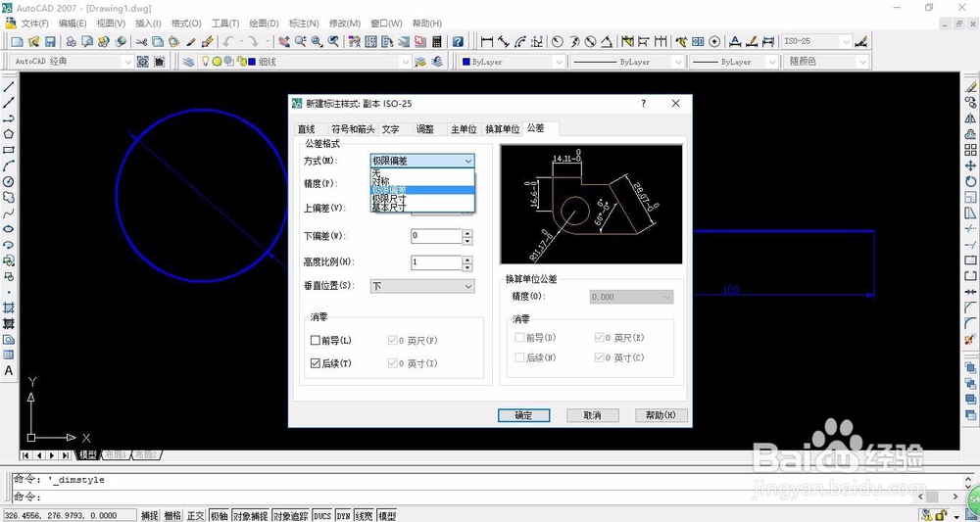This screenshot has height=522, width=980.
Task: Open the 随颜色 plot style dropdown
Action: [x=825, y=62]
